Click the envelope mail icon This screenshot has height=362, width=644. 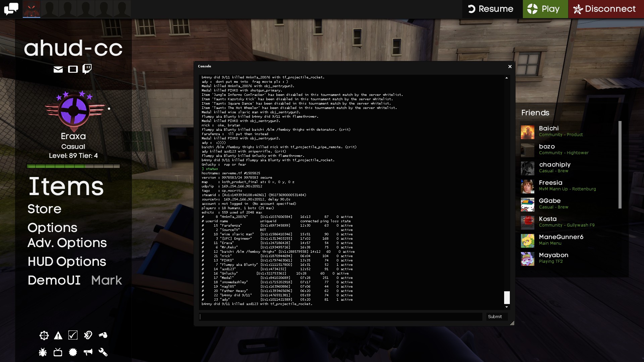[x=58, y=69]
